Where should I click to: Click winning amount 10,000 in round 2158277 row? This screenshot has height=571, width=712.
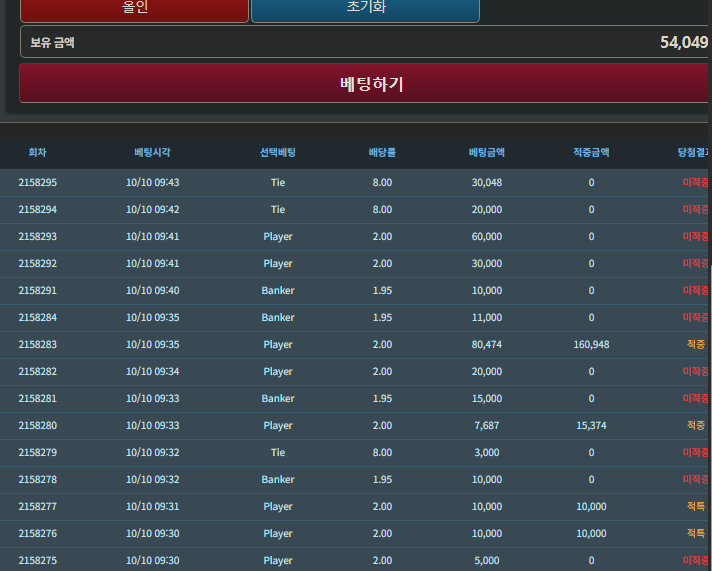pos(591,506)
